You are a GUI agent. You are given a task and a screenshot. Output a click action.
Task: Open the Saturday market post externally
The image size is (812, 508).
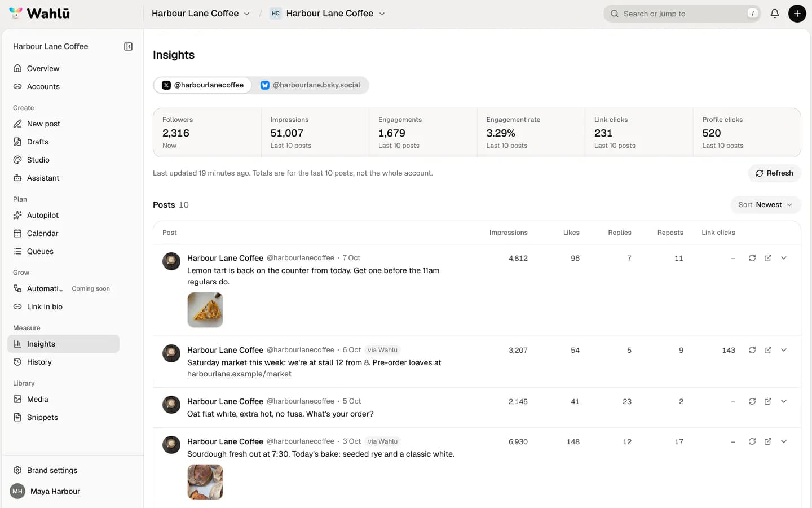pos(768,350)
